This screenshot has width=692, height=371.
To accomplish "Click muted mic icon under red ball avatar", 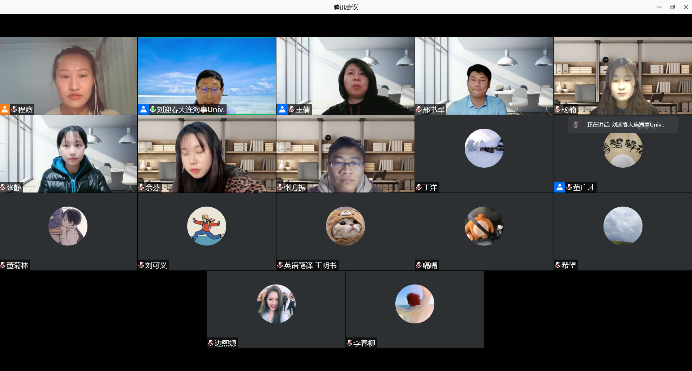I will click(x=349, y=343).
